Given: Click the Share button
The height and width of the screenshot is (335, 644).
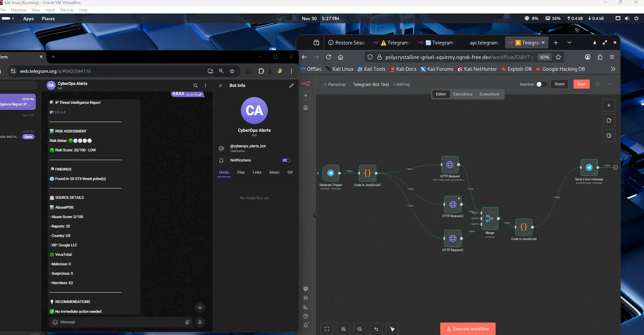Looking at the screenshot, I should (x=559, y=84).
